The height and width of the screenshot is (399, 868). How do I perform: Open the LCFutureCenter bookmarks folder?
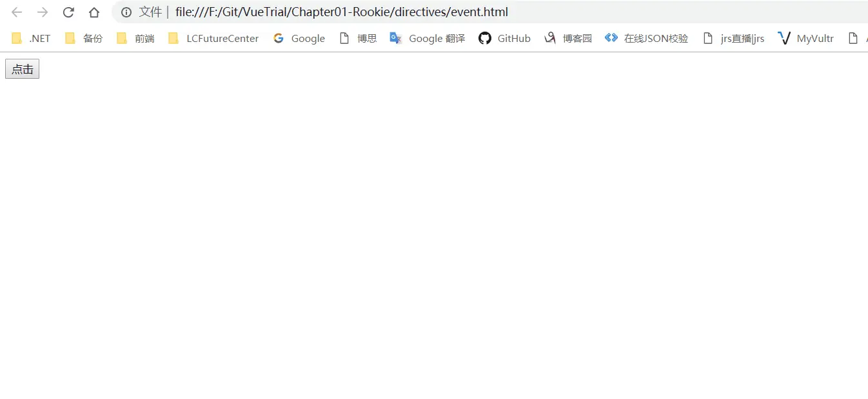[x=213, y=38]
